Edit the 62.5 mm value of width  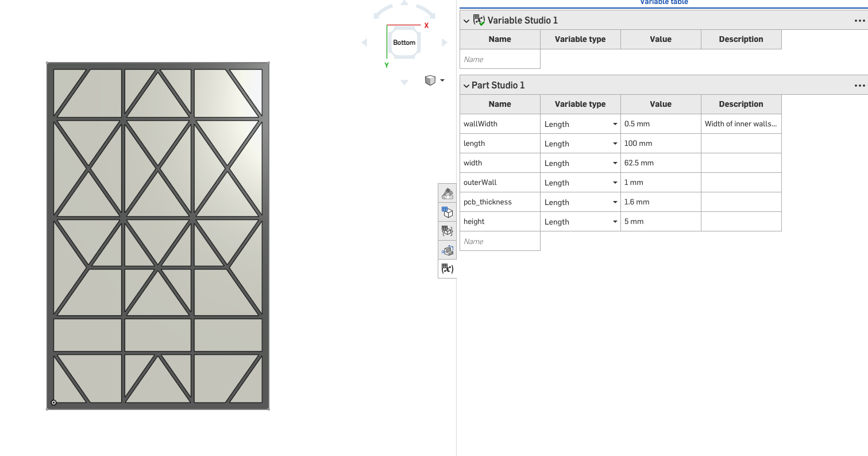(661, 163)
